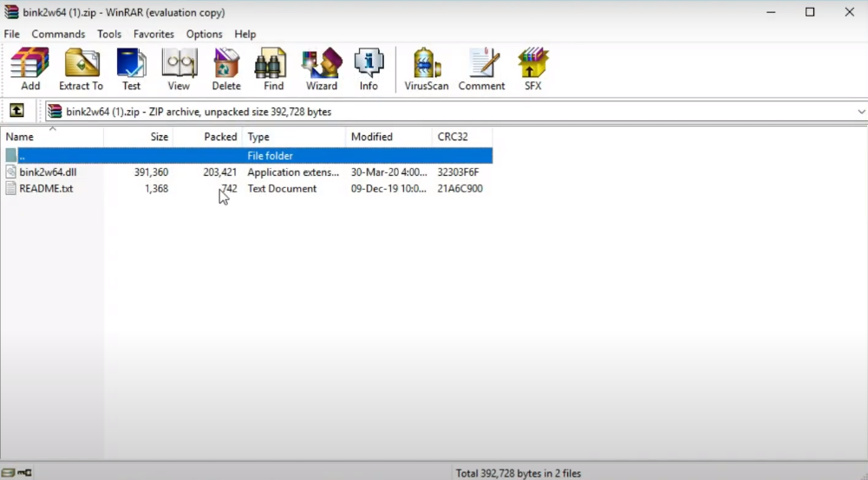The image size is (868, 480).
Task: Click the parent folder icon in file list
Action: click(11, 156)
